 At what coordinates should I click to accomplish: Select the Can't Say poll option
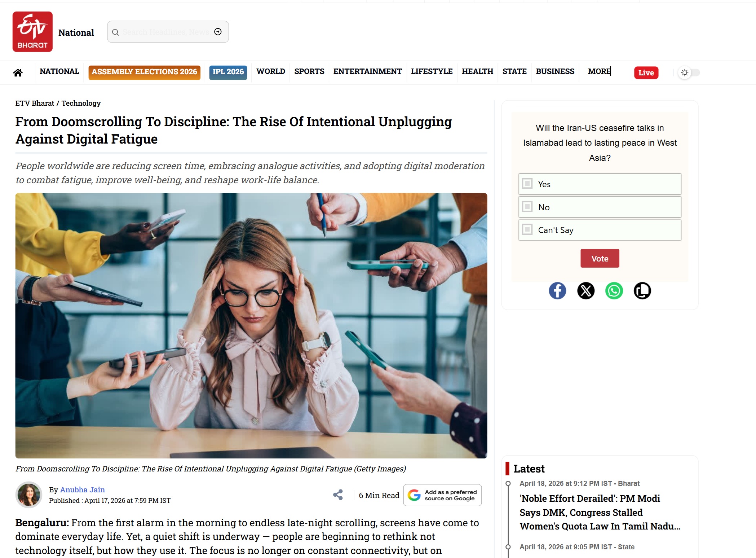(x=600, y=230)
